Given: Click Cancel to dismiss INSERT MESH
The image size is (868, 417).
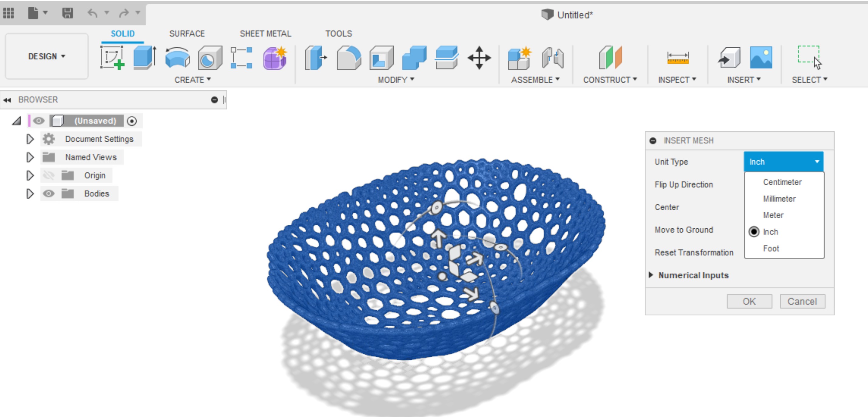Looking at the screenshot, I should pos(803,301).
